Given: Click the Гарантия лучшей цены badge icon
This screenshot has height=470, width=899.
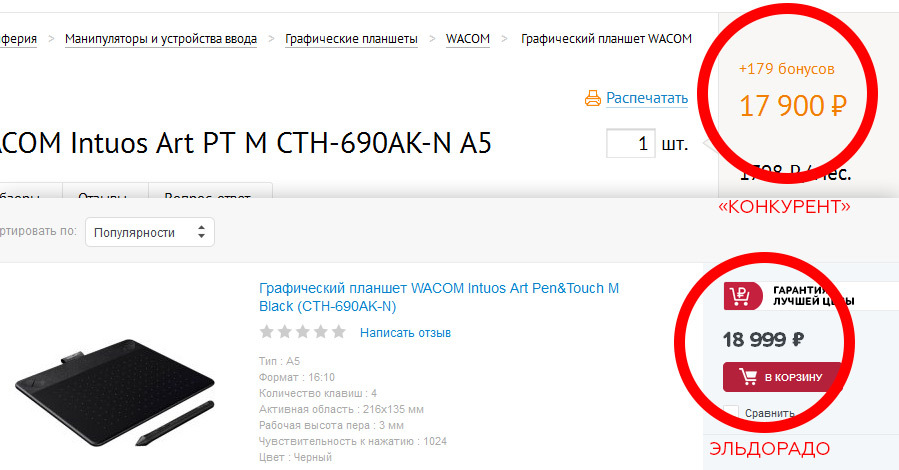Looking at the screenshot, I should point(743,296).
